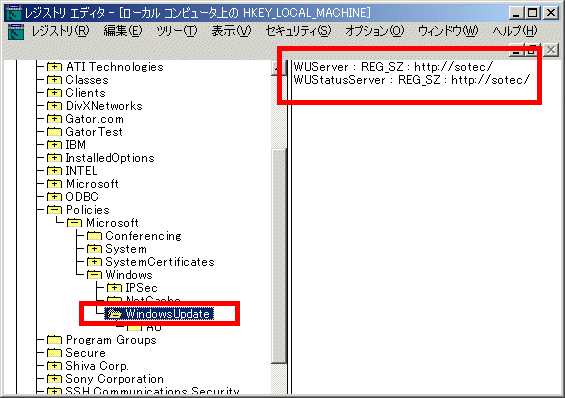Expand the Sony Corporation key folder
Viewport: 565px width, 398px height.
54,379
